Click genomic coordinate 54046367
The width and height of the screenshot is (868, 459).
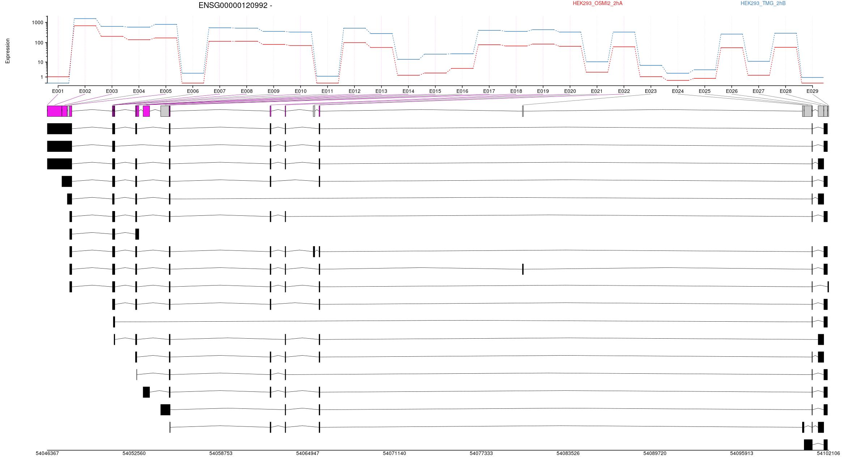(x=47, y=453)
